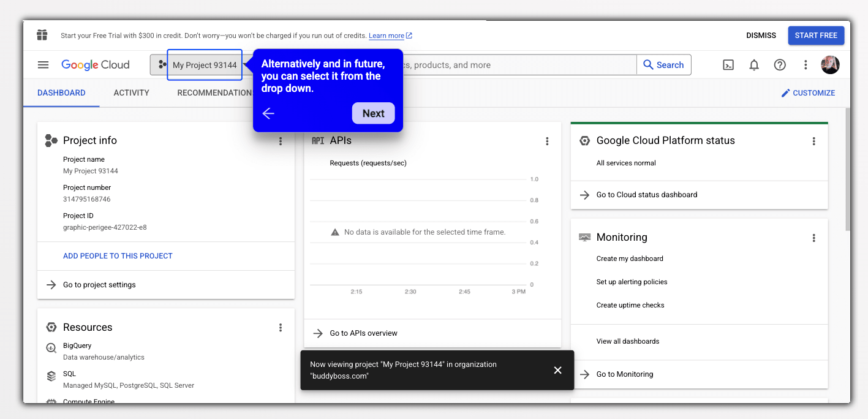
Task: Click the page vertical scrollbar
Action: [x=848, y=170]
